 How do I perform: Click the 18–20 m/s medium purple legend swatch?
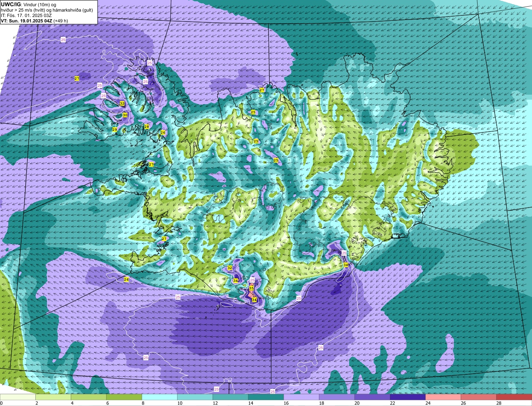point(337,397)
